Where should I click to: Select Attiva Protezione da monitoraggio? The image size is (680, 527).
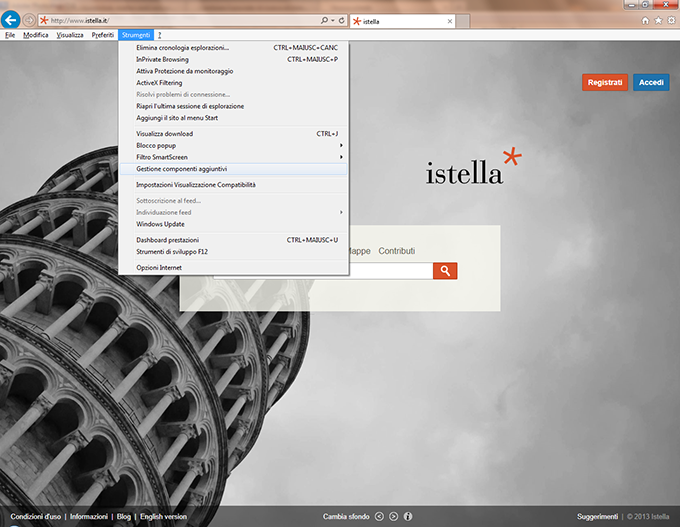point(233,71)
